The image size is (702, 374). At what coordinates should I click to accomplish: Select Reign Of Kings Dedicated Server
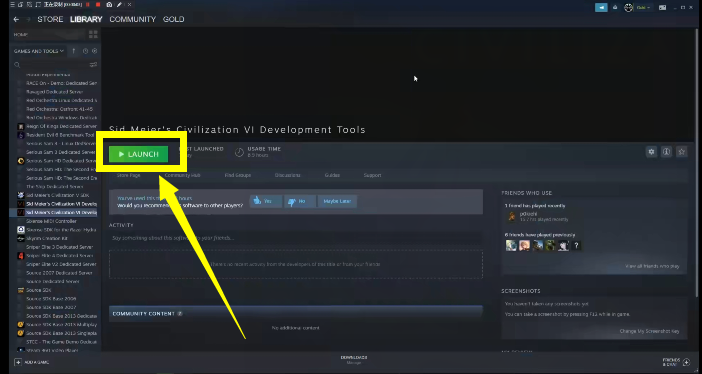[61, 126]
